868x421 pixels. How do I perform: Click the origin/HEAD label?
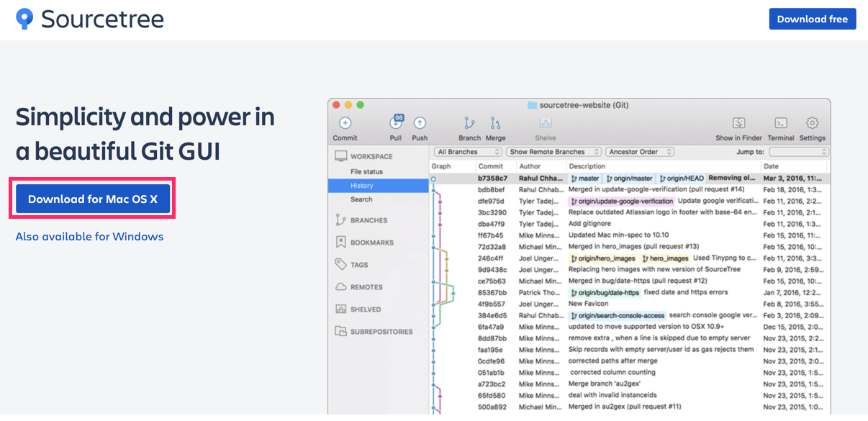point(681,178)
